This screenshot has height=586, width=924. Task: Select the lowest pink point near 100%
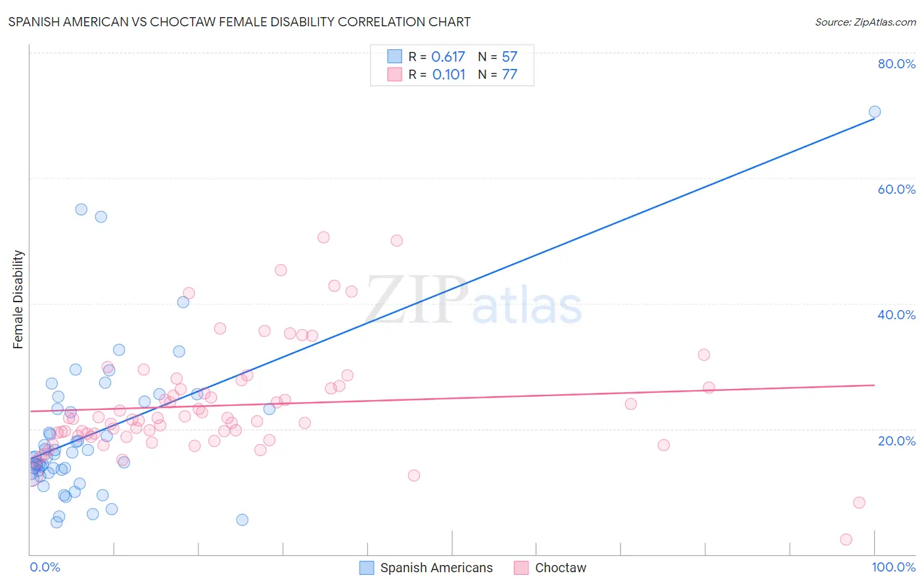[846, 539]
